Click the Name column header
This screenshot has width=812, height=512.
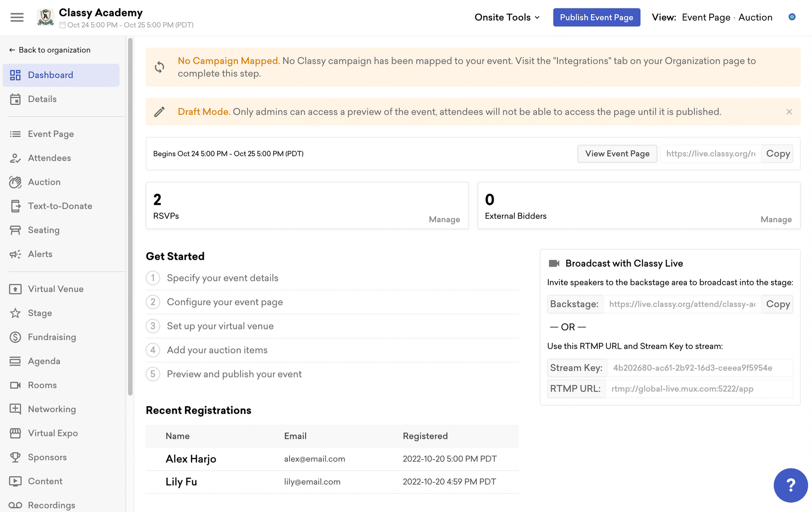coord(178,436)
